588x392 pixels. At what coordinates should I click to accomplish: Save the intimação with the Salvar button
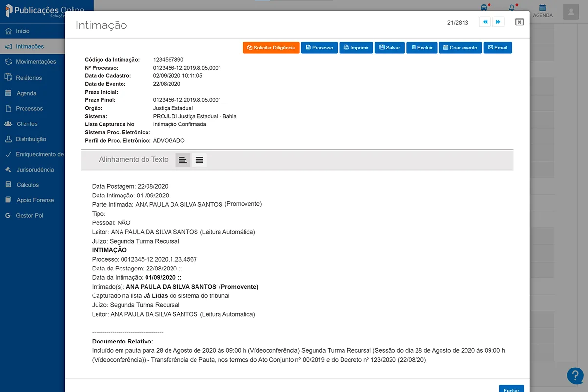tap(390, 48)
